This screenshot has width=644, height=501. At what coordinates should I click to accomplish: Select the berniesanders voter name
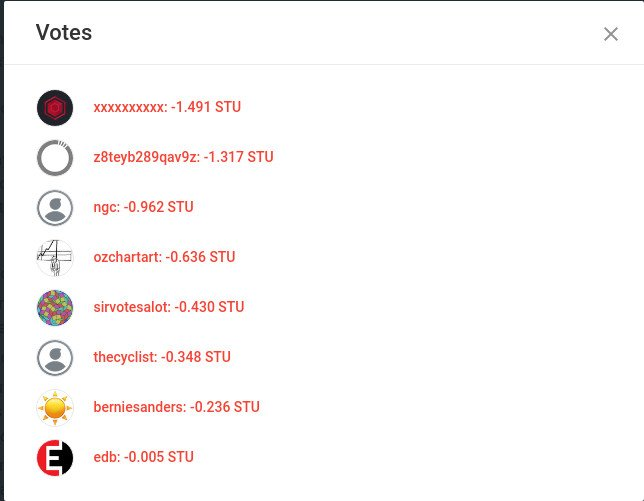point(136,407)
